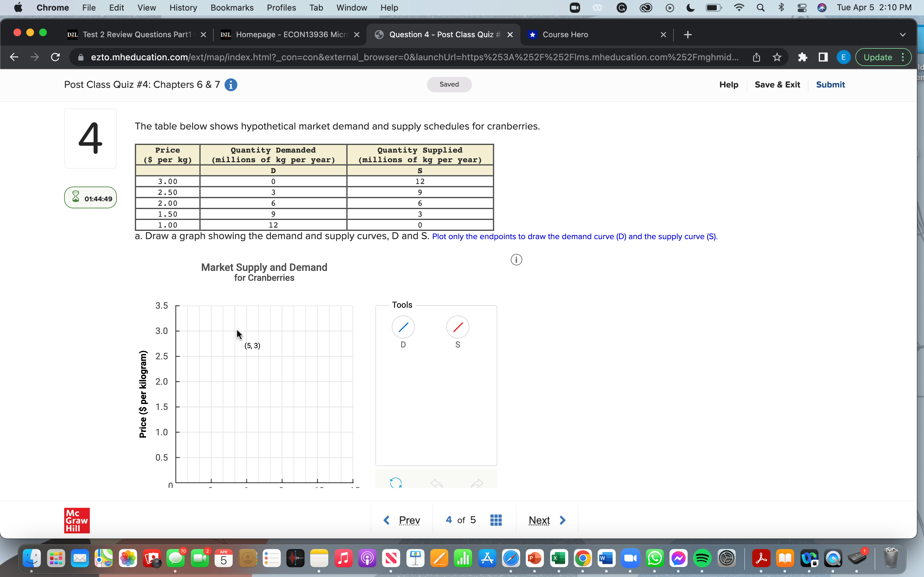Open the Bookmarks menu
Screen dimensions: 924x577
click(232, 7)
